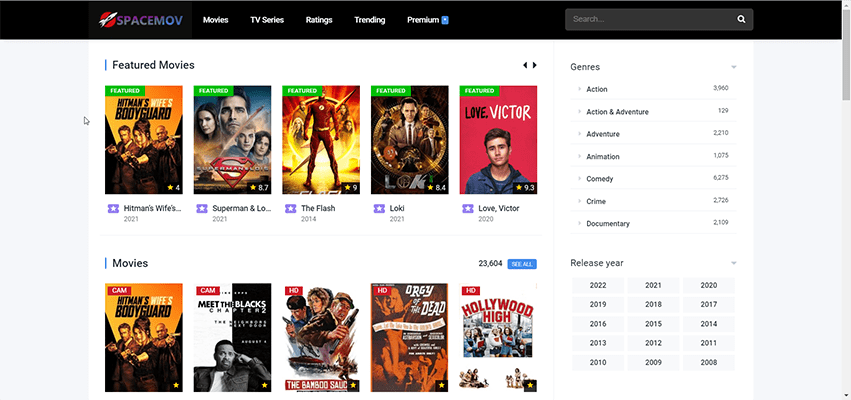
Task: Expand arrow next to Adventure genre
Action: click(x=580, y=134)
